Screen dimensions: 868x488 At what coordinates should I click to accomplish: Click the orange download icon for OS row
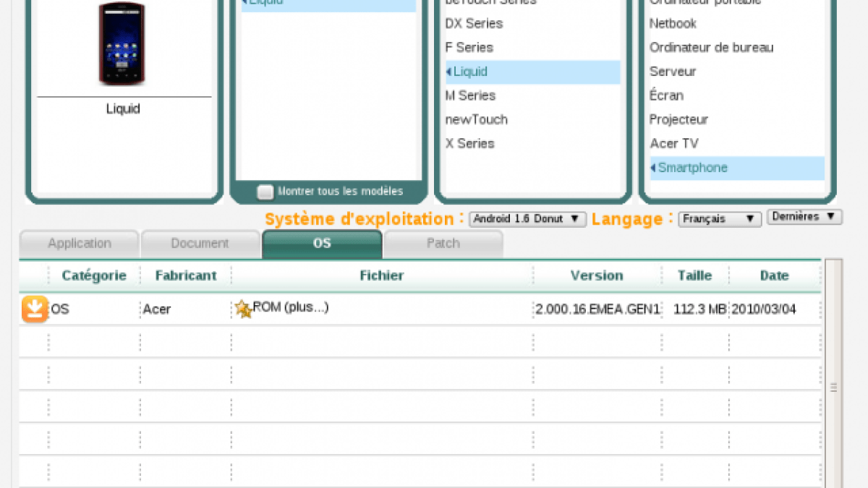[x=34, y=309]
